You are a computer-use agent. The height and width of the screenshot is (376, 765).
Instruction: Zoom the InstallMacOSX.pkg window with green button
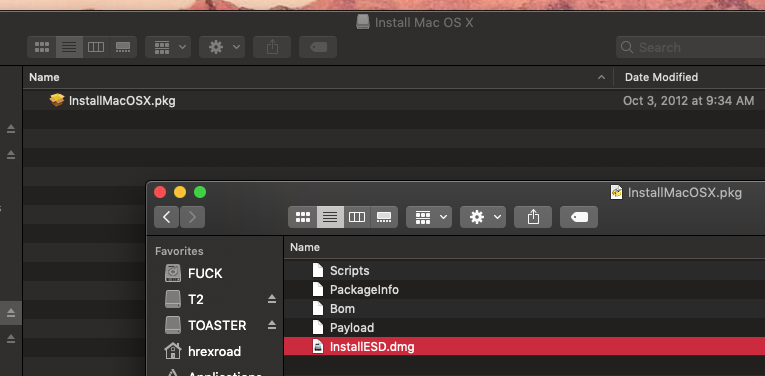tap(200, 192)
